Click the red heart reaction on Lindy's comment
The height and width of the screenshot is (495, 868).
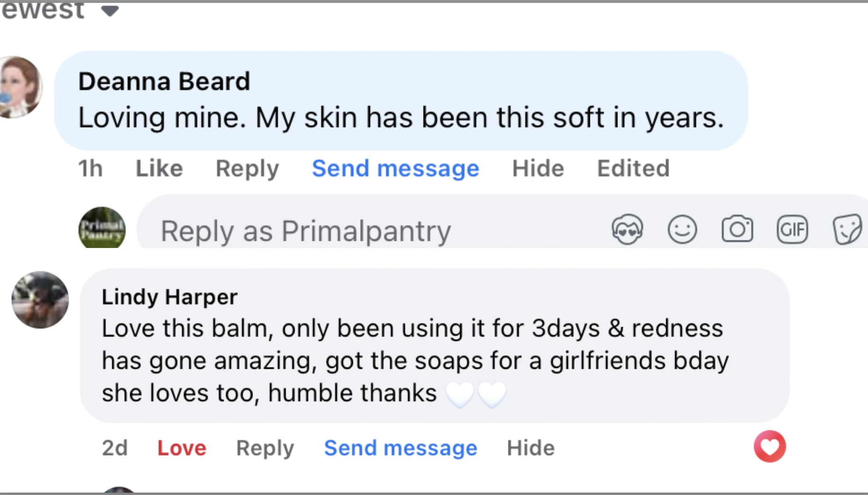(769, 446)
